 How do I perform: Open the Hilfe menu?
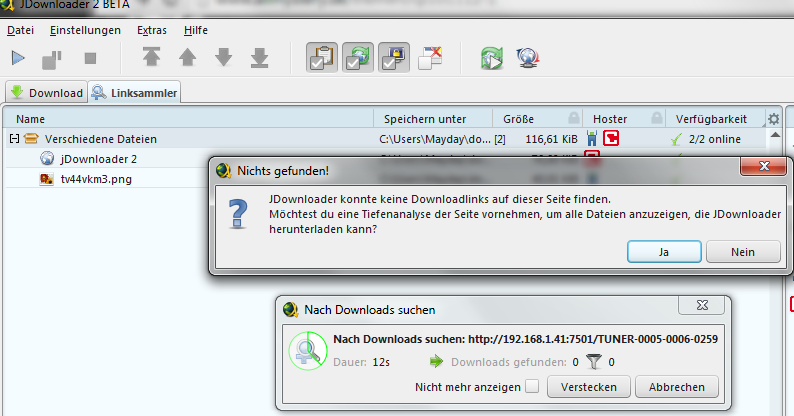(195, 30)
